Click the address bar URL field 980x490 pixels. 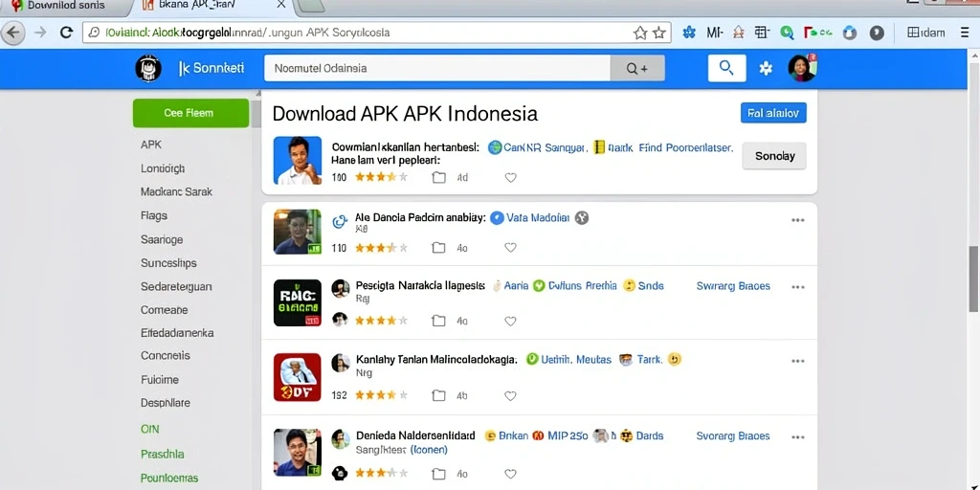377,33
